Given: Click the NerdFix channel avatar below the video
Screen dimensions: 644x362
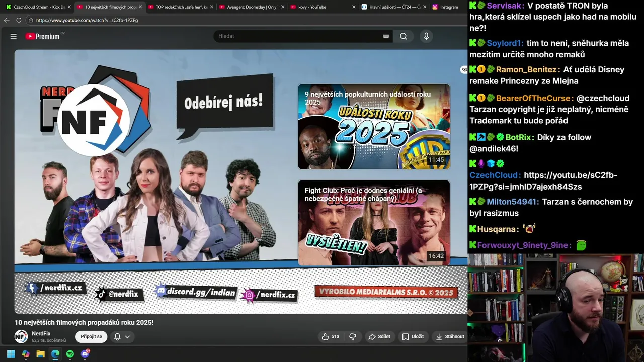Looking at the screenshot, I should pyautogui.click(x=21, y=336).
